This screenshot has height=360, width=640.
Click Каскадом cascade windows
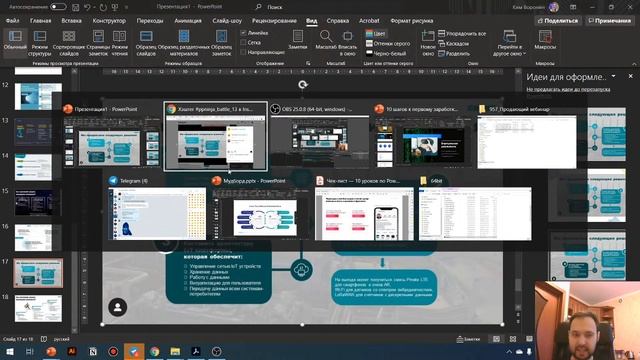[453, 43]
